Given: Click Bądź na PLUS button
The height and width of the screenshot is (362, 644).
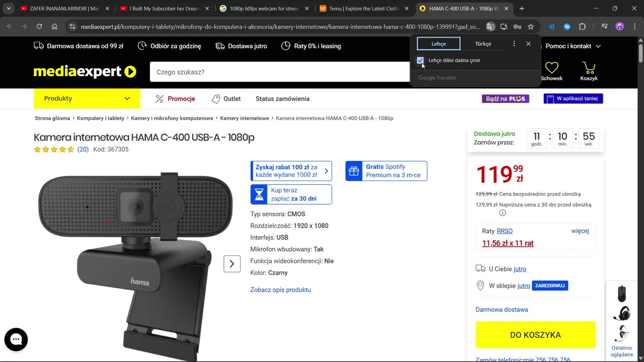Looking at the screenshot, I should pyautogui.click(x=506, y=99).
